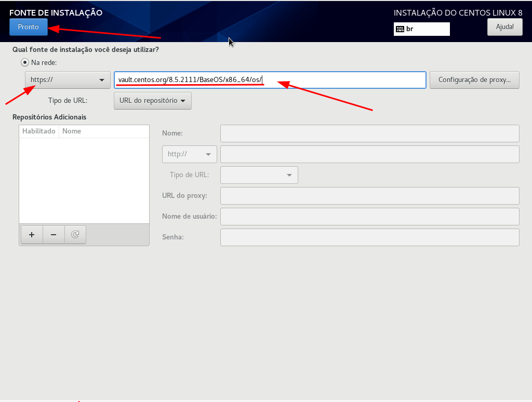This screenshot has width=532, height=402.
Task: Click the additional repository Nome field
Action: (370, 133)
